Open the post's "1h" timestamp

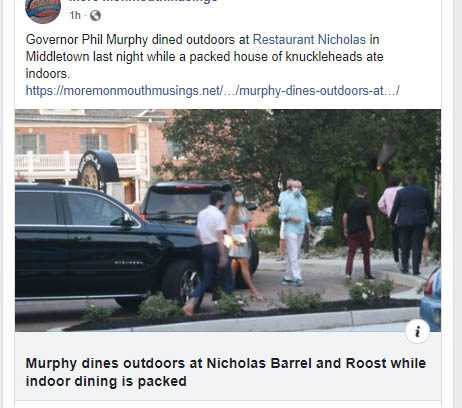pos(75,15)
